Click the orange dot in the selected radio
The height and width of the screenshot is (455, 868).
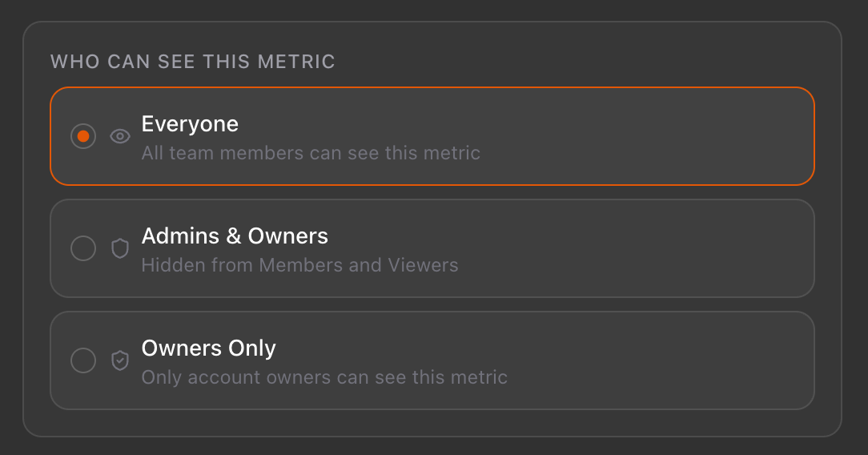pos(83,136)
